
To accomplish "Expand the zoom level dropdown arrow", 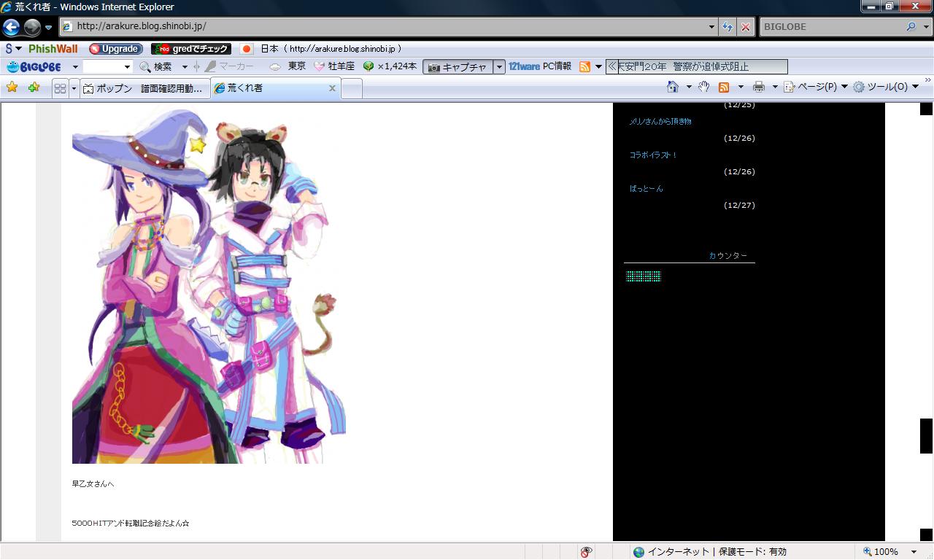I will click(914, 552).
